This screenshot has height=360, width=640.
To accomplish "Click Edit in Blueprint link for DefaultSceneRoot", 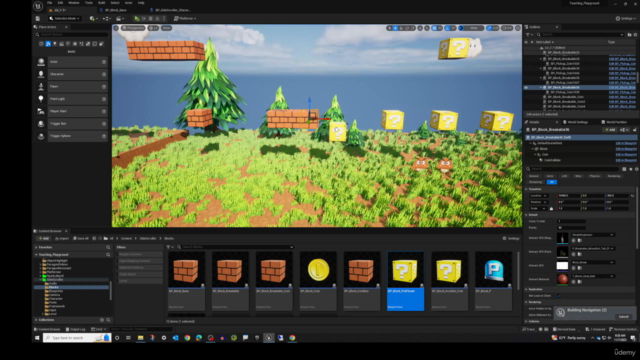I will click(626, 143).
